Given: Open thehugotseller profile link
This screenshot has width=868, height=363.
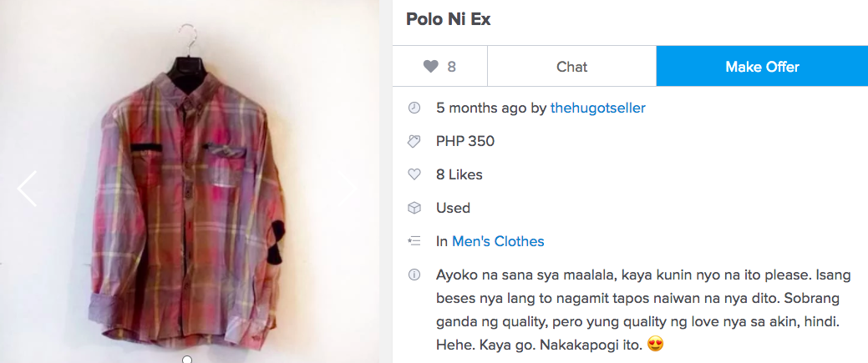Looking at the screenshot, I should [x=598, y=108].
